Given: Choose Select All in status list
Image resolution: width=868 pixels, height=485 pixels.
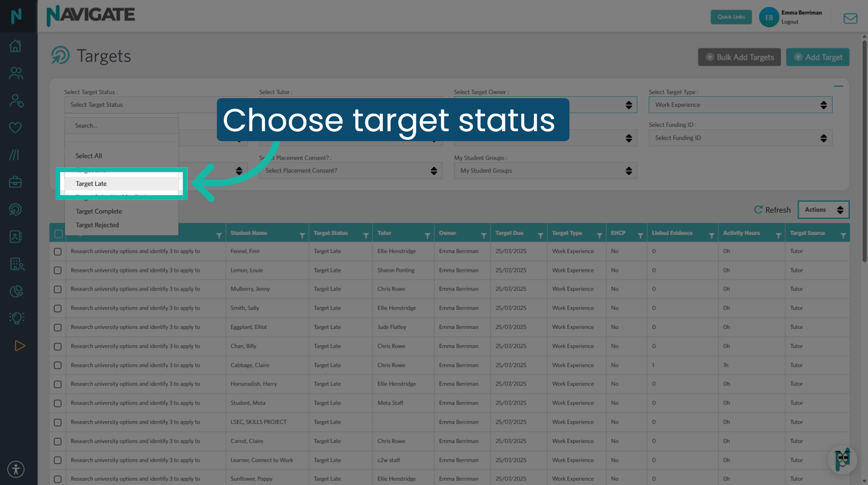Looking at the screenshot, I should 122,156.
